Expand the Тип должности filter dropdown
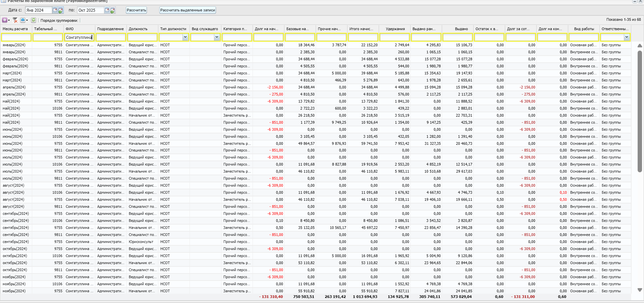 (185, 37)
